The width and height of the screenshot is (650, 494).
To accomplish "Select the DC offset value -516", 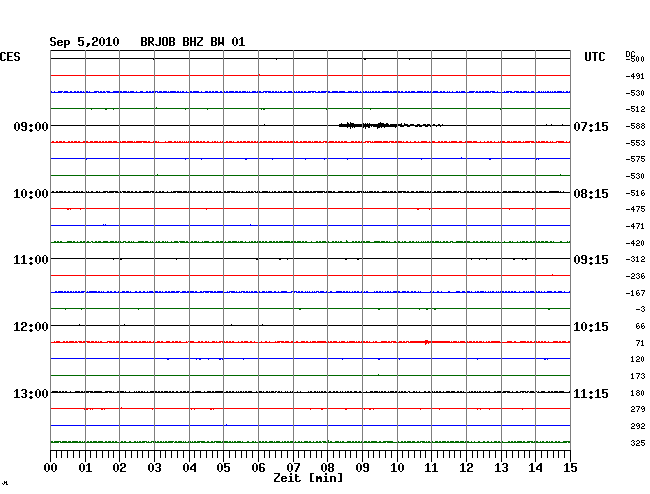I will coord(635,193).
